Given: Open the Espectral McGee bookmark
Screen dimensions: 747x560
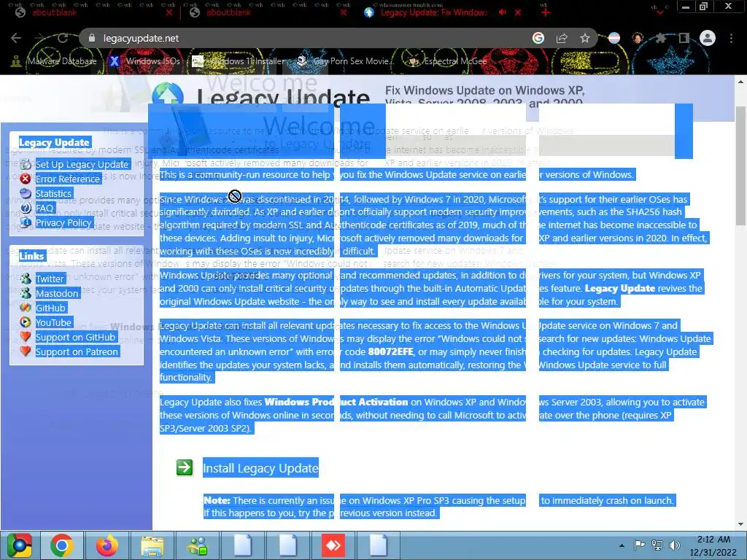Looking at the screenshot, I should pos(448,61).
